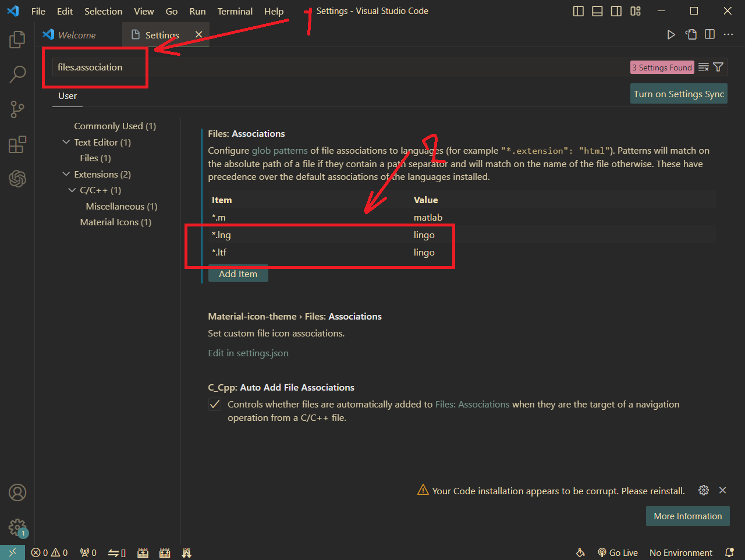Dismiss the corrupt installation notification

click(722, 490)
